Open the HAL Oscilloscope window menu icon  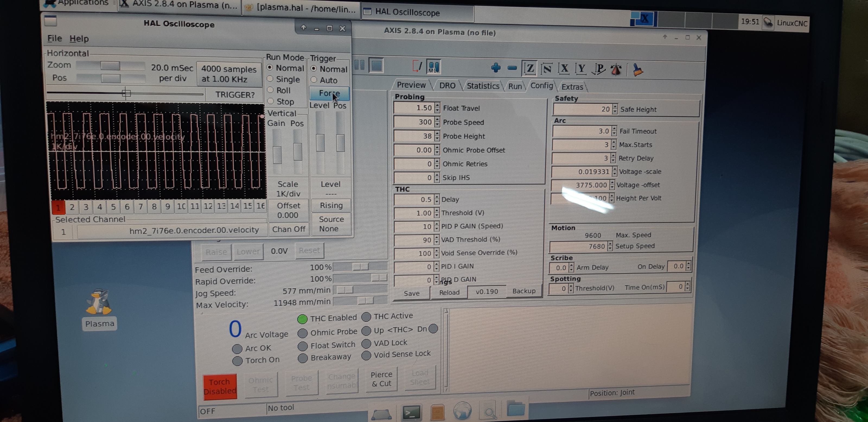tap(50, 21)
